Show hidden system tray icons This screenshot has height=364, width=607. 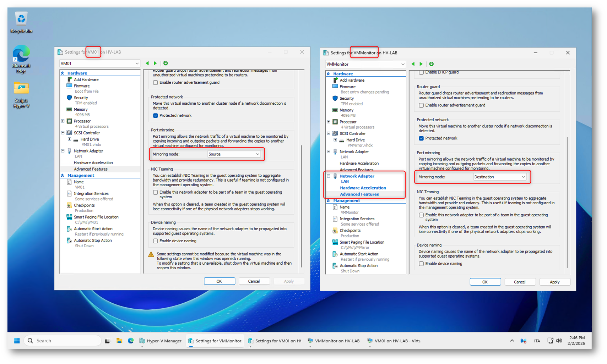click(512, 341)
